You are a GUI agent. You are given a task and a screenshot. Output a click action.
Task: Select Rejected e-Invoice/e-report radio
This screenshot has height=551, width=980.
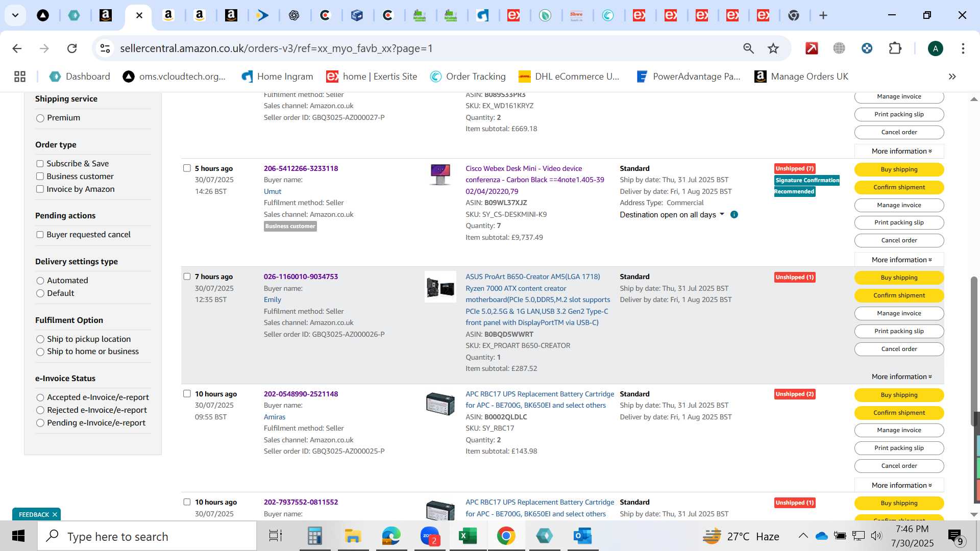[40, 410]
